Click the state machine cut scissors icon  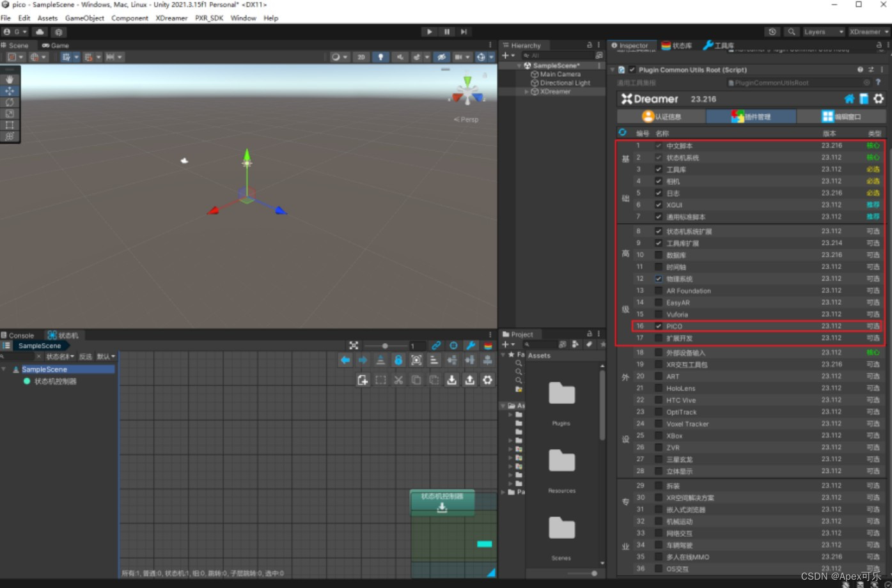(398, 380)
